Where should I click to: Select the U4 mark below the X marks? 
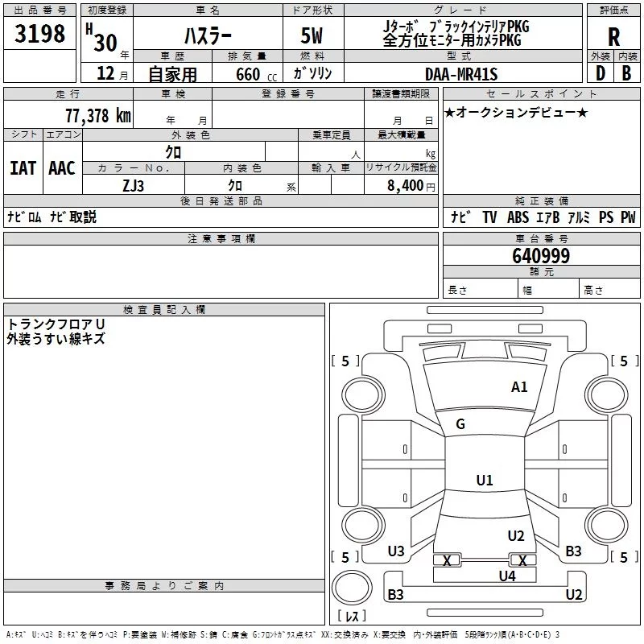click(507, 576)
